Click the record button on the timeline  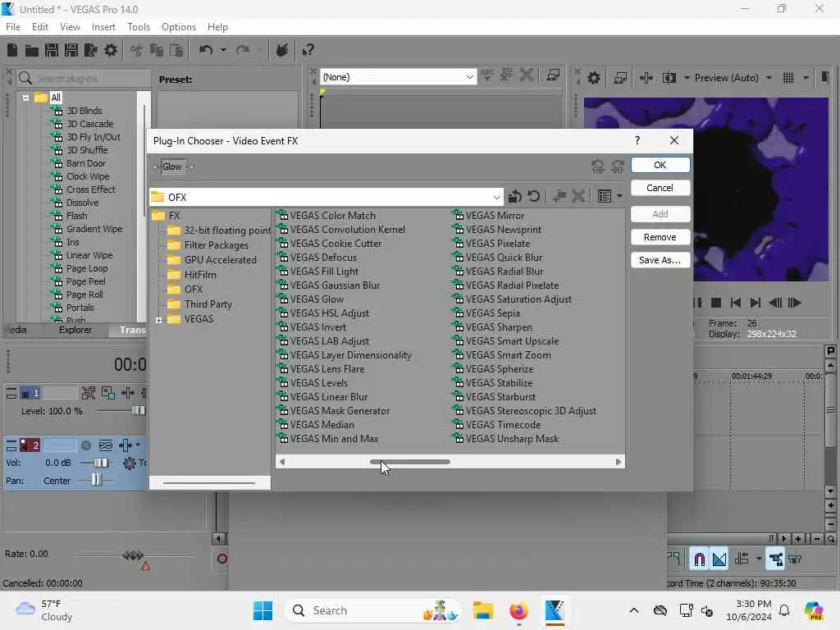[221, 559]
